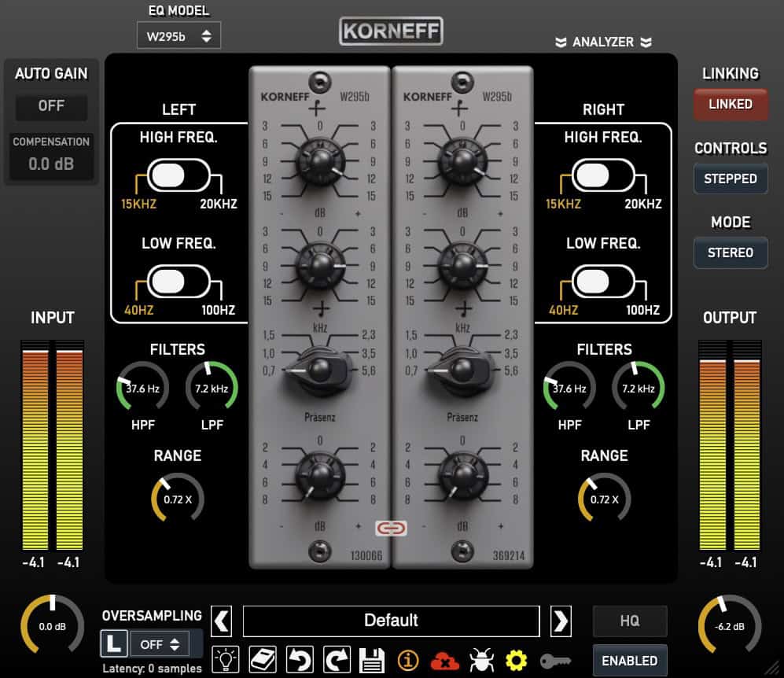The height and width of the screenshot is (678, 784).
Task: Open settings with the yellow gear icon
Action: tap(516, 661)
